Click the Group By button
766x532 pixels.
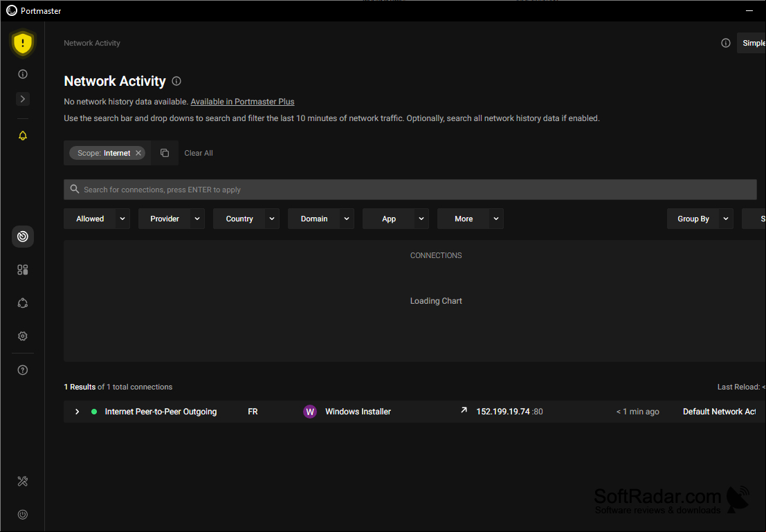pos(693,219)
